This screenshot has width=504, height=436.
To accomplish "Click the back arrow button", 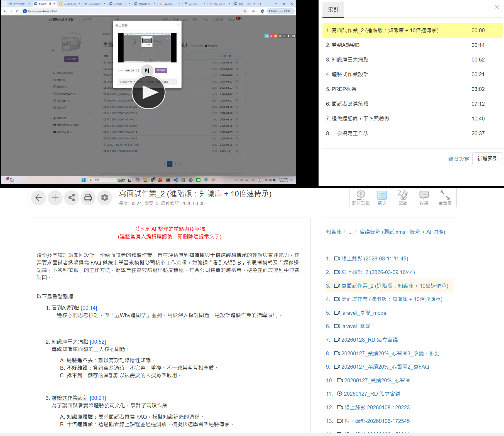I will 38,198.
